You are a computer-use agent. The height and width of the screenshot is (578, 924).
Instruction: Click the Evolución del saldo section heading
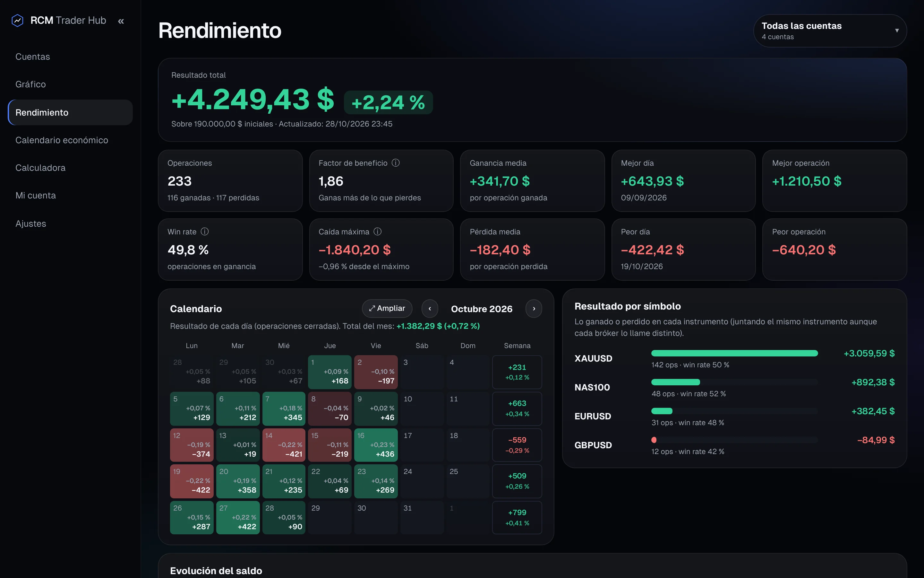[216, 571]
